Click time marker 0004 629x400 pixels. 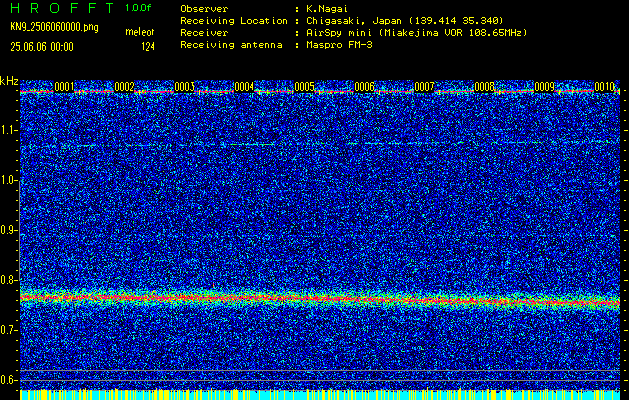click(x=244, y=87)
